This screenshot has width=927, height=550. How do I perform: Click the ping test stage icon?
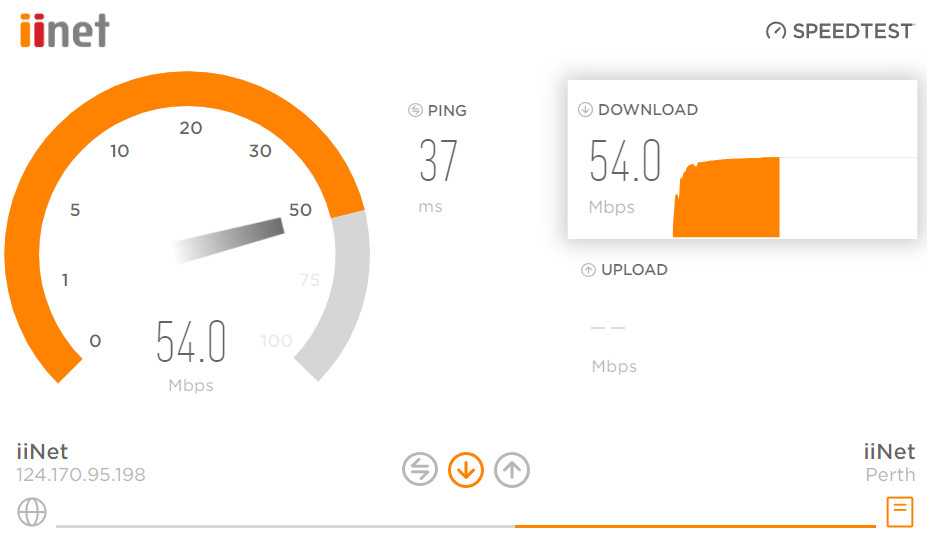click(x=420, y=470)
